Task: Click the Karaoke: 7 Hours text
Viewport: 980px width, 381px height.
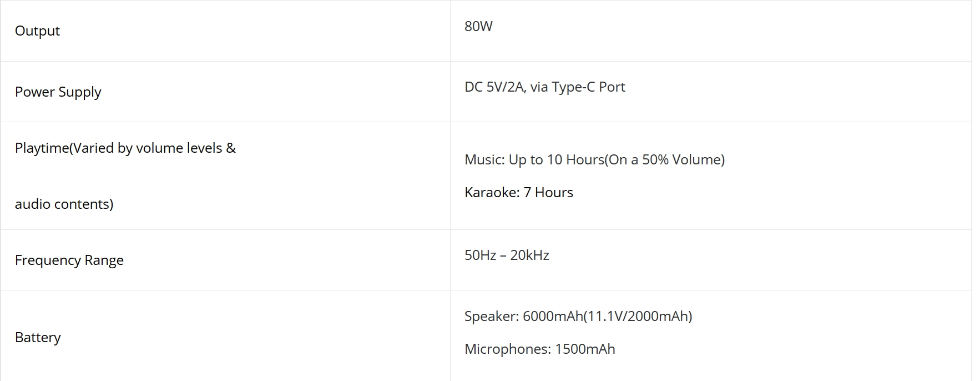Action: pyautogui.click(x=518, y=192)
